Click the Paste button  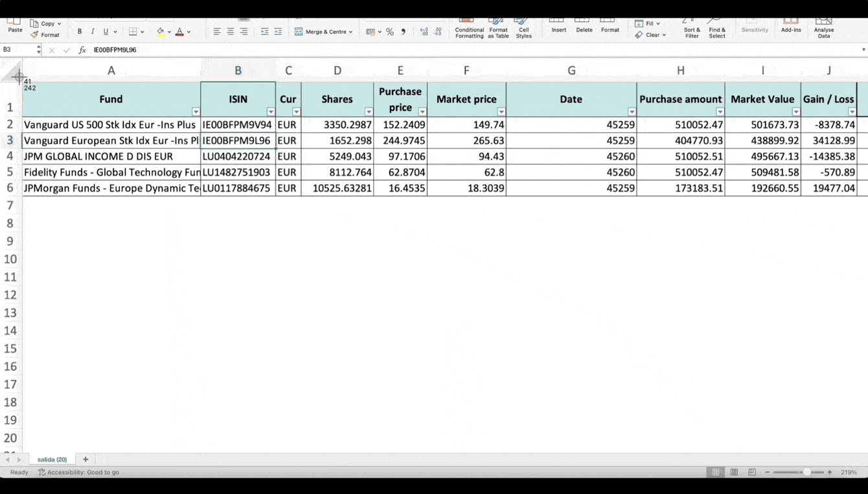(x=15, y=26)
